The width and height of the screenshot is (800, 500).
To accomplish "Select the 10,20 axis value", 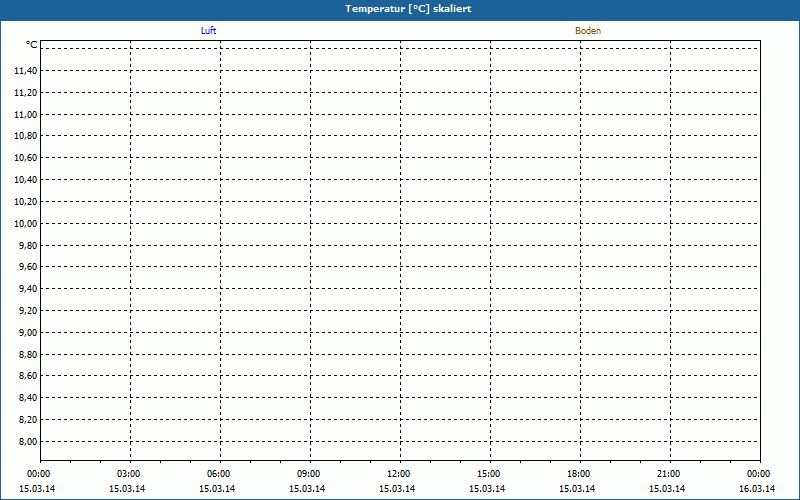I will coord(26,202).
